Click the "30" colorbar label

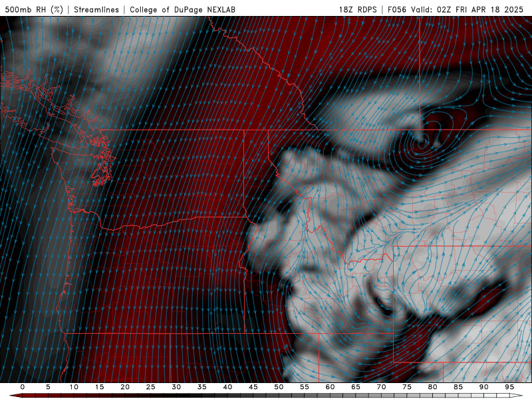click(x=176, y=387)
